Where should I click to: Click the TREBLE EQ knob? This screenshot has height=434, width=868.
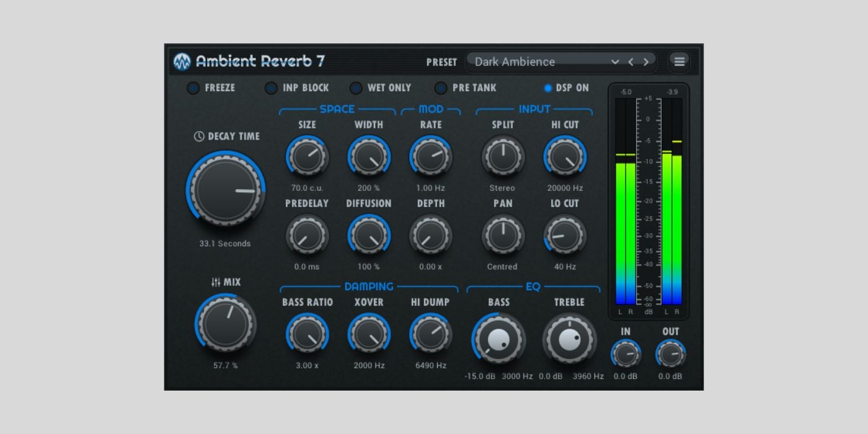pos(570,337)
